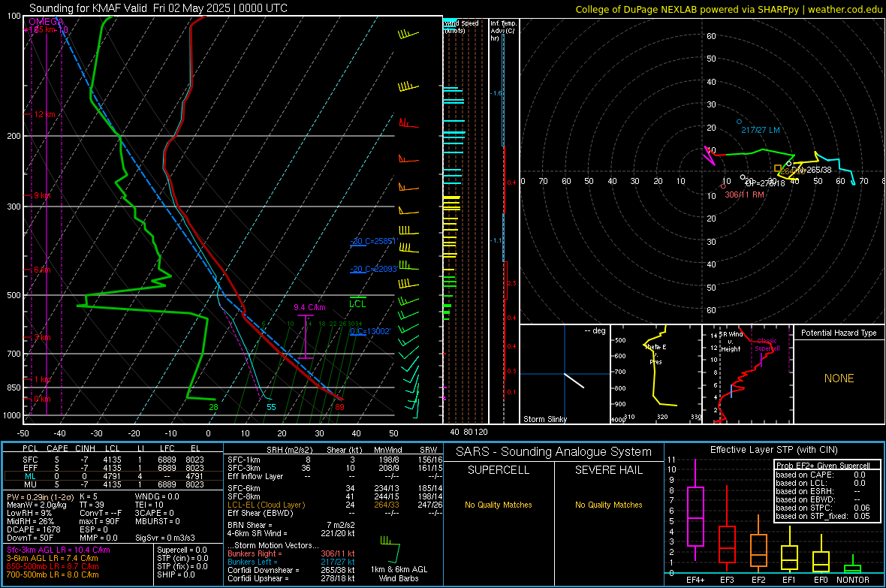Select the highlighted 'ML' parcel row
Image resolution: width=886 pixels, height=588 pixels.
coord(113,477)
